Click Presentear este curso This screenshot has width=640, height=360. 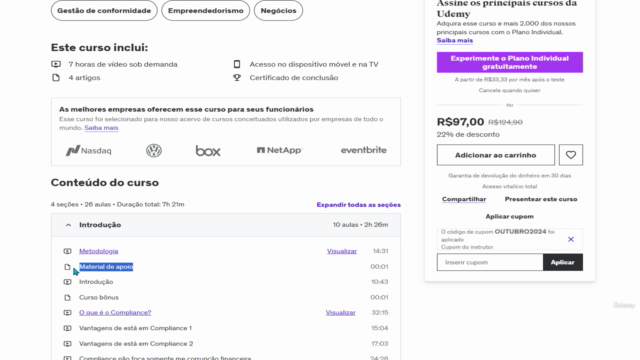tap(541, 199)
